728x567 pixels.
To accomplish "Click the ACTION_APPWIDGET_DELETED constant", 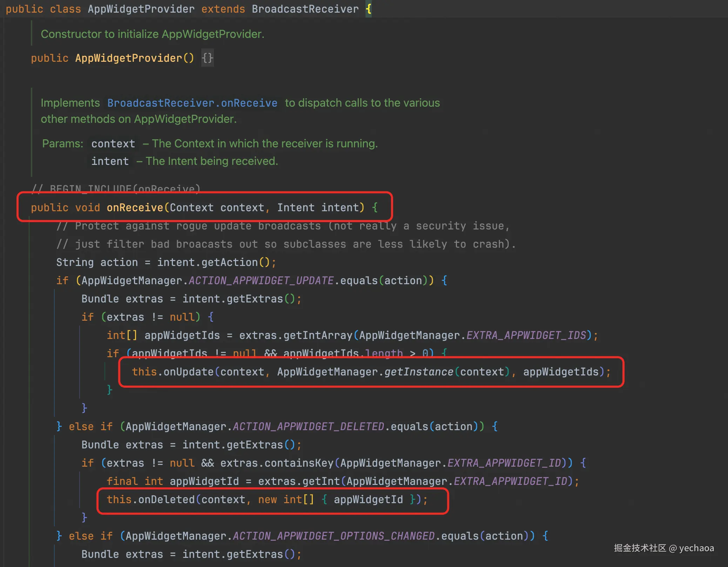I will pos(308,426).
